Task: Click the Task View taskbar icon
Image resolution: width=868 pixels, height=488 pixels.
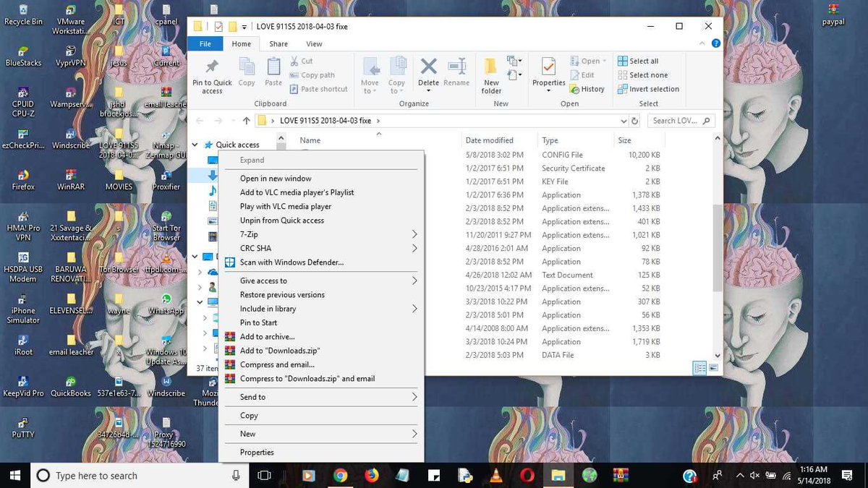Action: [x=265, y=475]
